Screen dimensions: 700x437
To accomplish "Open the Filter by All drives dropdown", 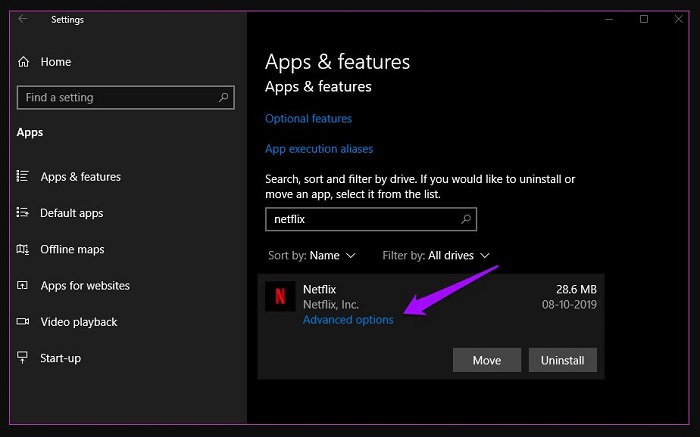I will pyautogui.click(x=436, y=255).
